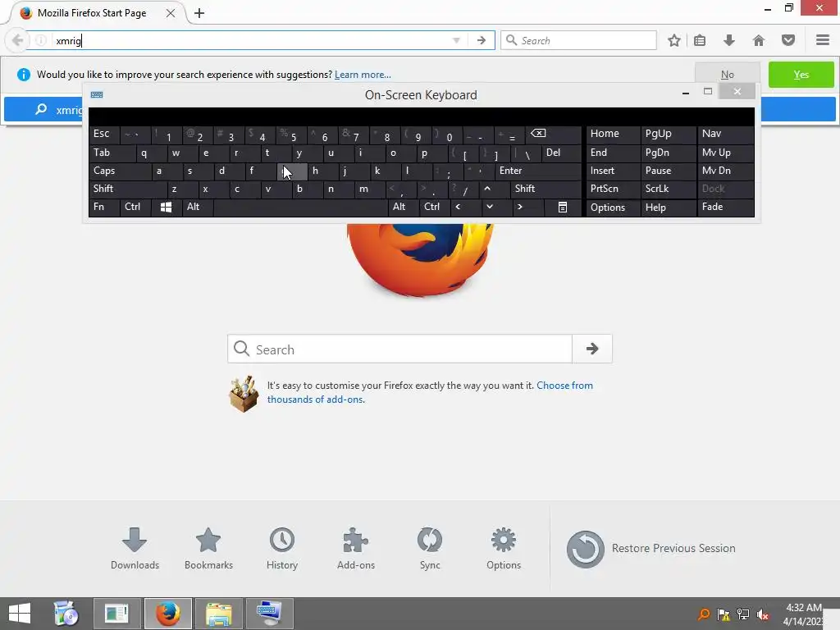840x630 pixels.
Task: Click the up arrow key on keyboard
Action: pyautogui.click(x=494, y=189)
